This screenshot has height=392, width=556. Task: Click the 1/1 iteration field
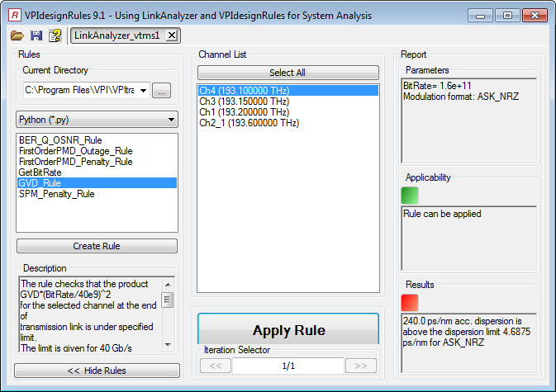(288, 366)
